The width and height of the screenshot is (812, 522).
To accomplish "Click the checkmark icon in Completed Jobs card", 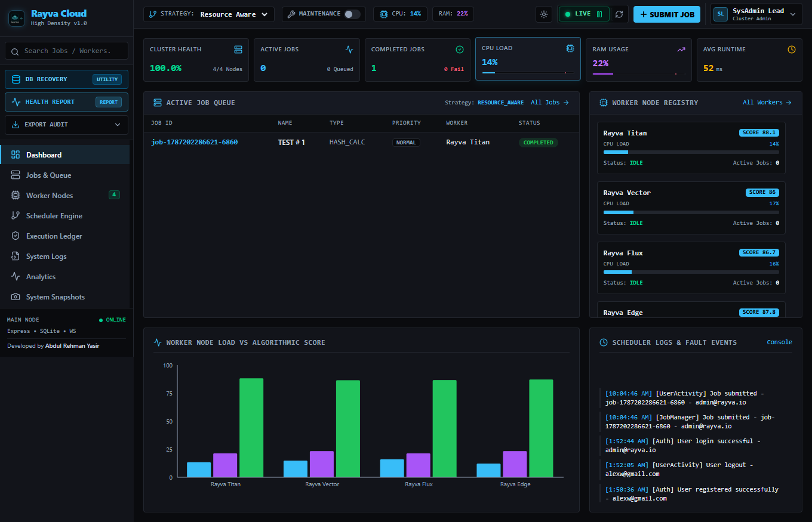I will (460, 49).
